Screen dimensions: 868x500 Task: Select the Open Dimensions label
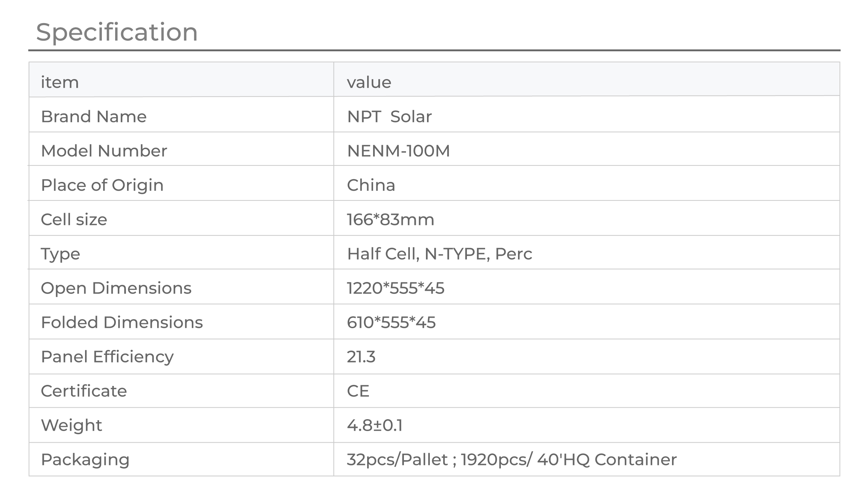click(x=116, y=288)
